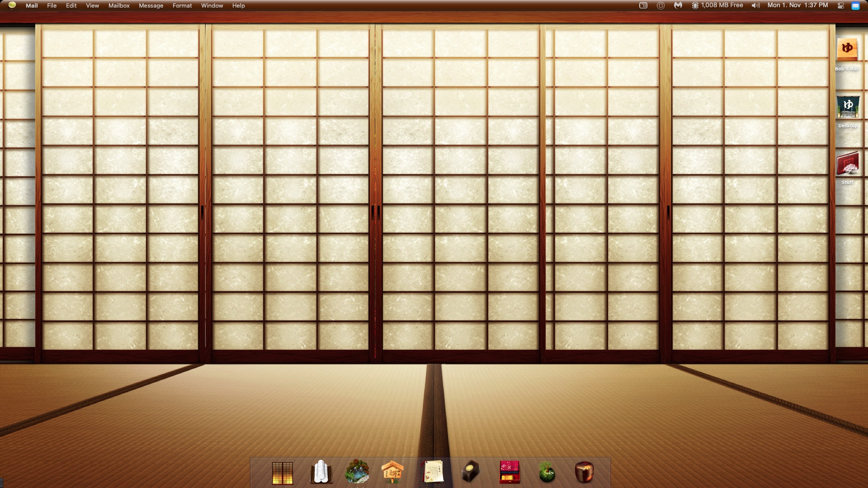Open the paper notes dock icon

[x=433, y=472]
